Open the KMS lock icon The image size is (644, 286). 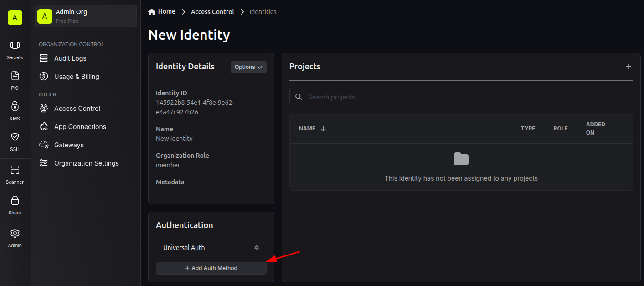click(x=15, y=106)
